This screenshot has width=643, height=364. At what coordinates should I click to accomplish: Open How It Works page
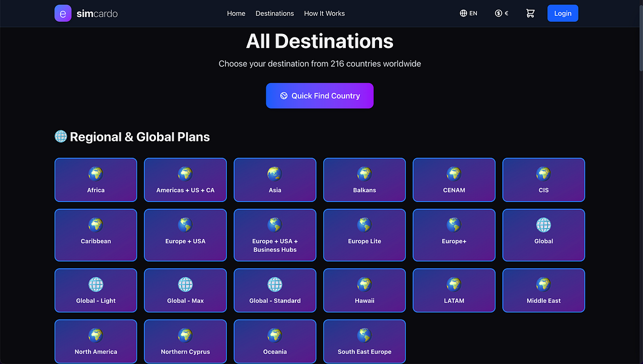click(325, 13)
